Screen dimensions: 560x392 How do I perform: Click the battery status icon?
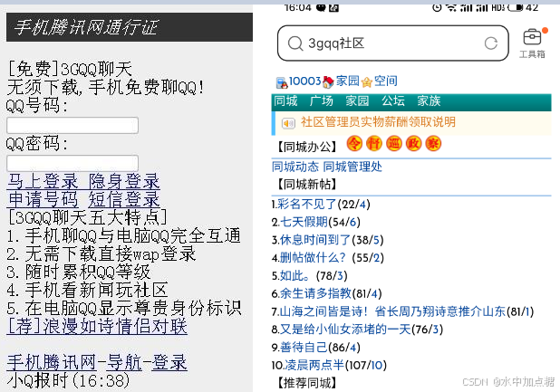click(516, 7)
